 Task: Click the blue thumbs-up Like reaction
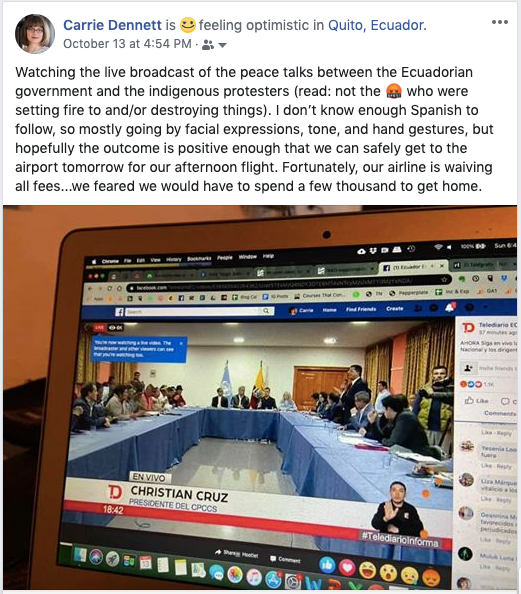pos(327,566)
